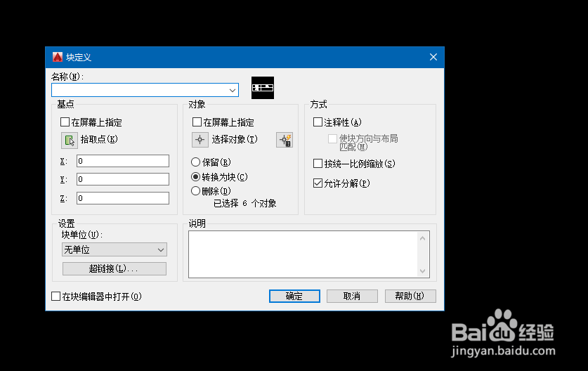Screen dimensions: 588x371
Task: Open help with 帮助(H)
Action: coord(410,296)
